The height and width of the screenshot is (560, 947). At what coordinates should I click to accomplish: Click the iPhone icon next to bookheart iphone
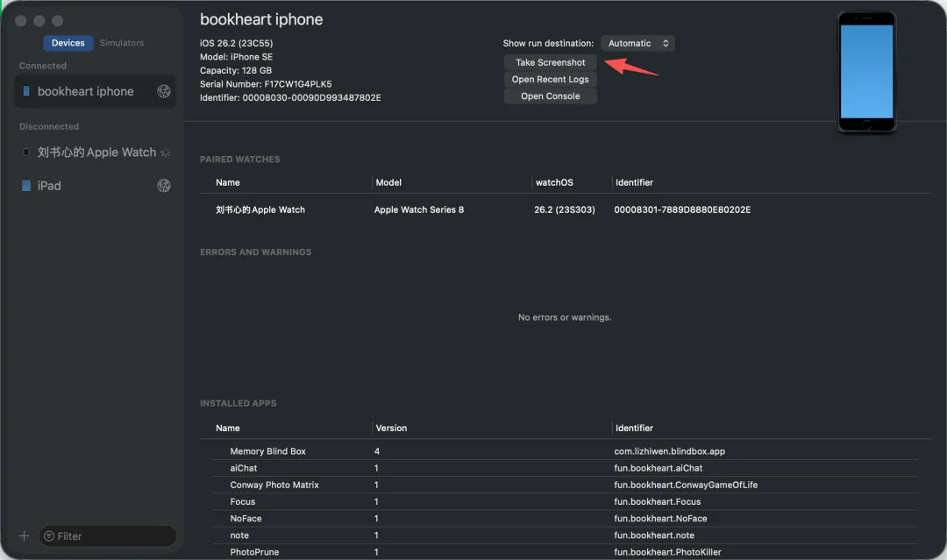(26, 91)
